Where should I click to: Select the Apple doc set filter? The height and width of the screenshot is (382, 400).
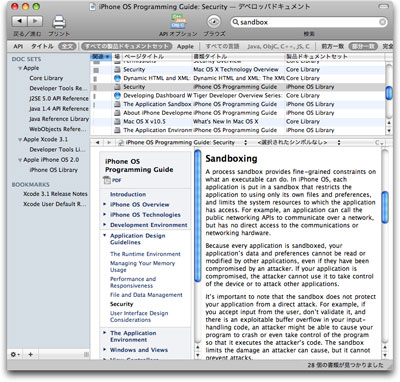pyautogui.click(x=185, y=46)
